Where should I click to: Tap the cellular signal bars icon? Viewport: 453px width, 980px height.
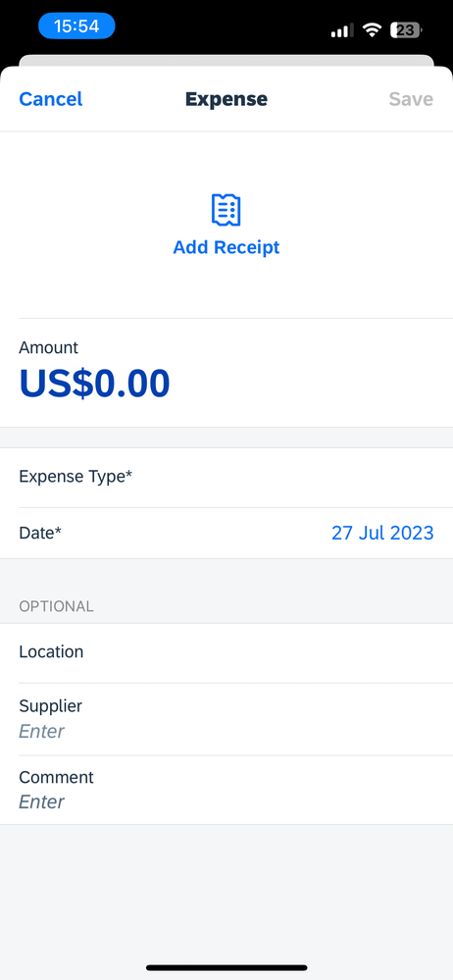342,29
